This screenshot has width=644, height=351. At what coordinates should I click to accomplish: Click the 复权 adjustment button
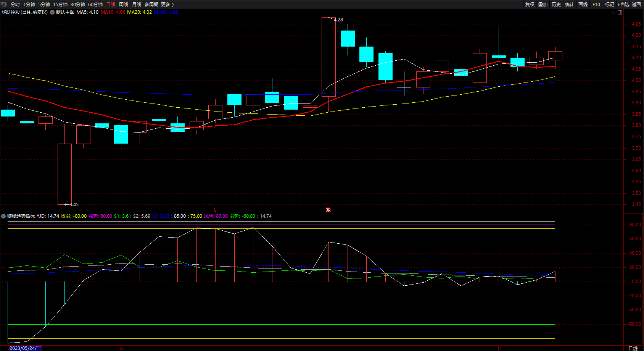[530, 4]
